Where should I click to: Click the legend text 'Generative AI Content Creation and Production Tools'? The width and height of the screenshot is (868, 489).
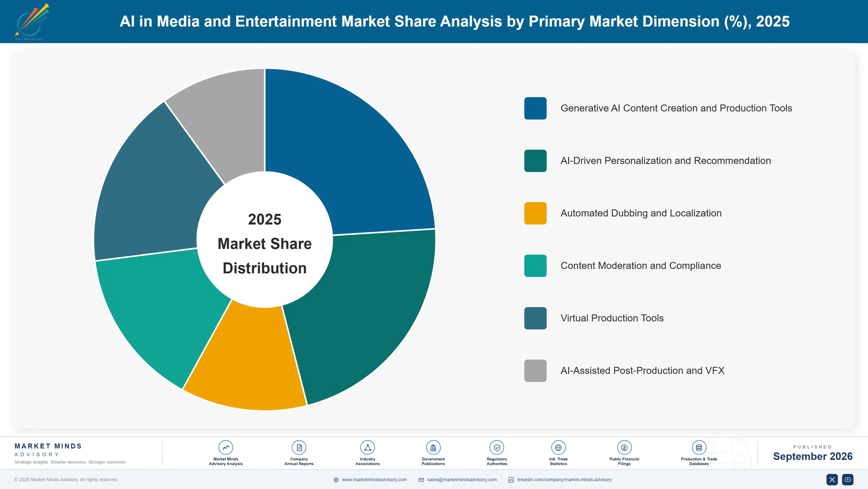tap(676, 108)
